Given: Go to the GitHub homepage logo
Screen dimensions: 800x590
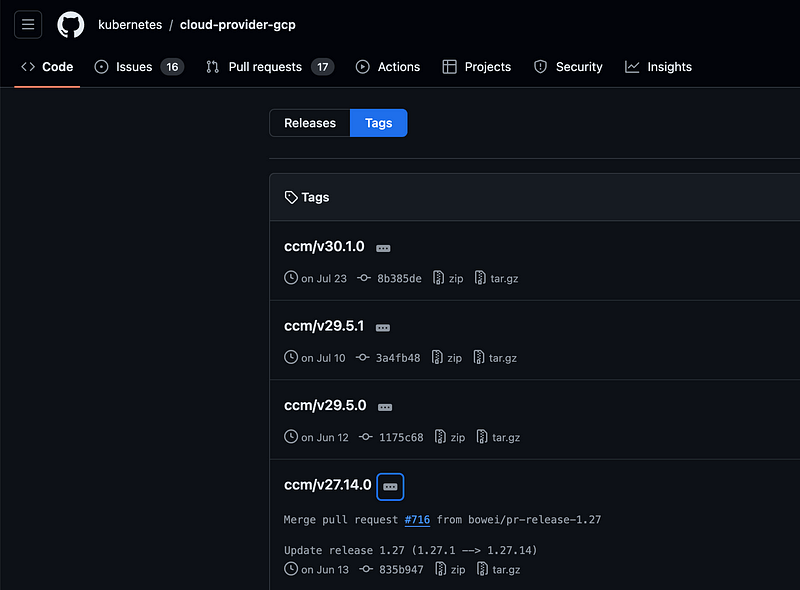Looking at the screenshot, I should point(70,24).
